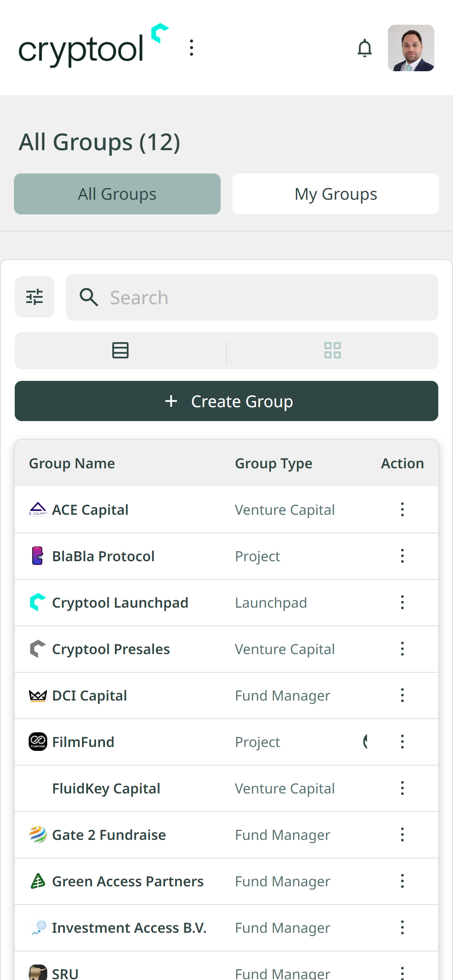Open the Cryptool Launchpad group
The image size is (453, 980).
120,603
